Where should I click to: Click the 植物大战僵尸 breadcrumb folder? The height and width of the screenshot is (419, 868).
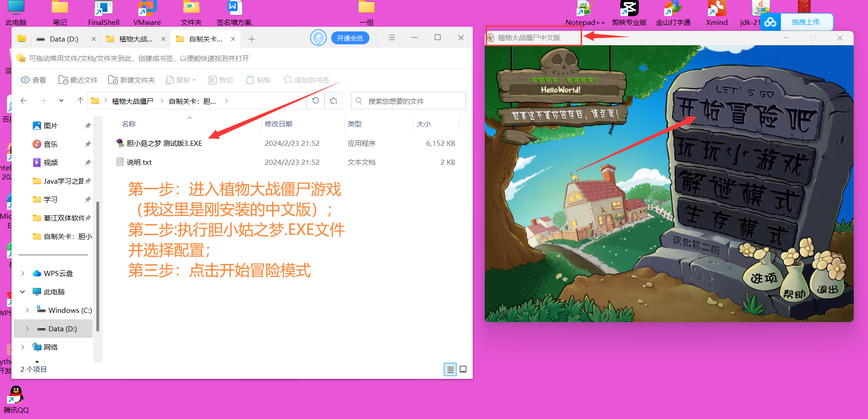click(x=132, y=101)
